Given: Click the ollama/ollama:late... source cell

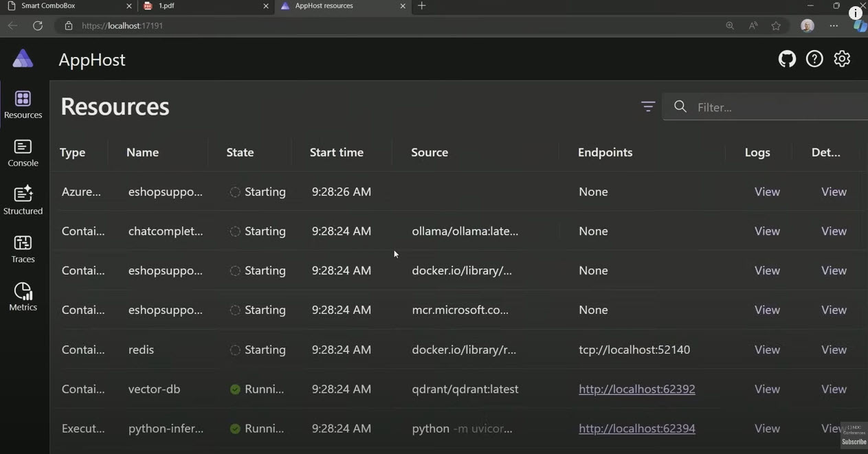Looking at the screenshot, I should [465, 231].
